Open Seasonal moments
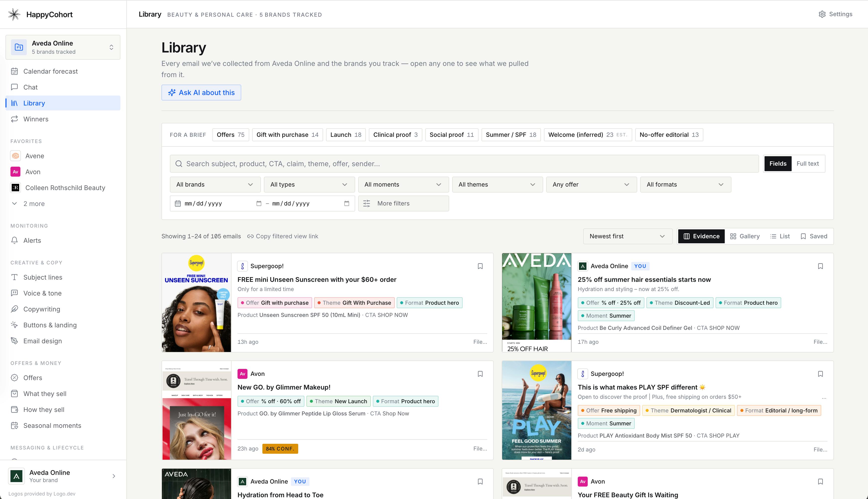This screenshot has height=499, width=868. pyautogui.click(x=63, y=425)
